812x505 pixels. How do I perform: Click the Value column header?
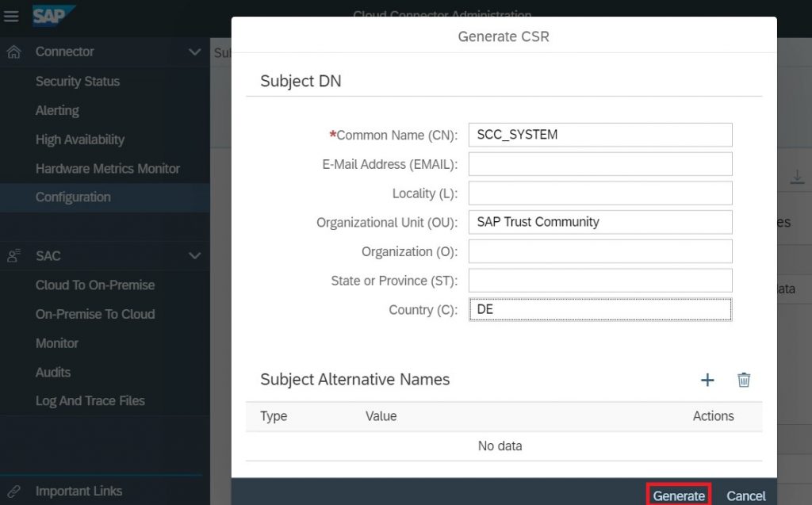[381, 416]
